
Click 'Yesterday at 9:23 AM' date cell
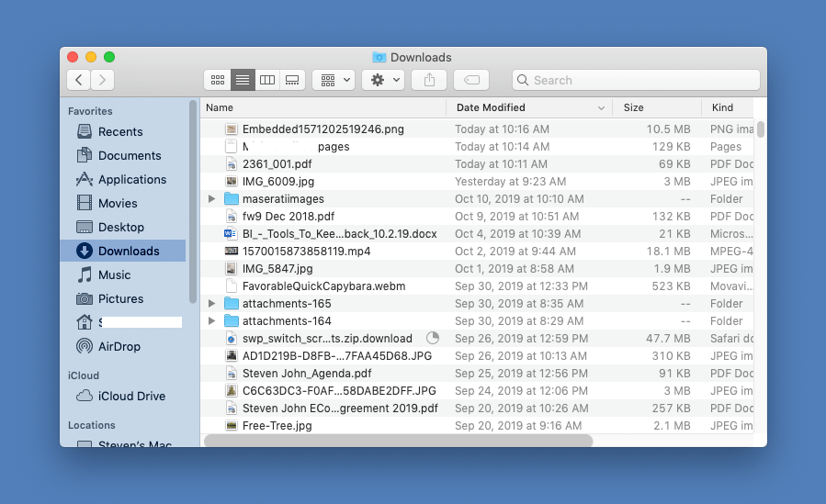point(511,182)
